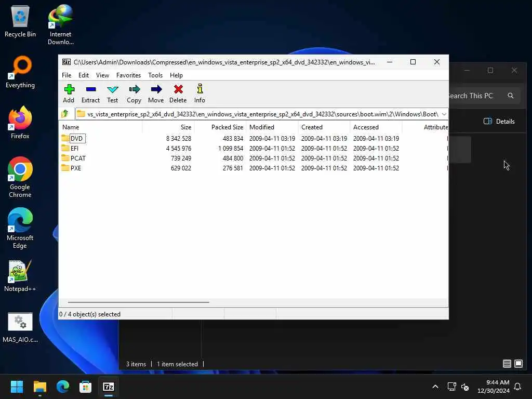Select the PCAT folder icon

65,158
